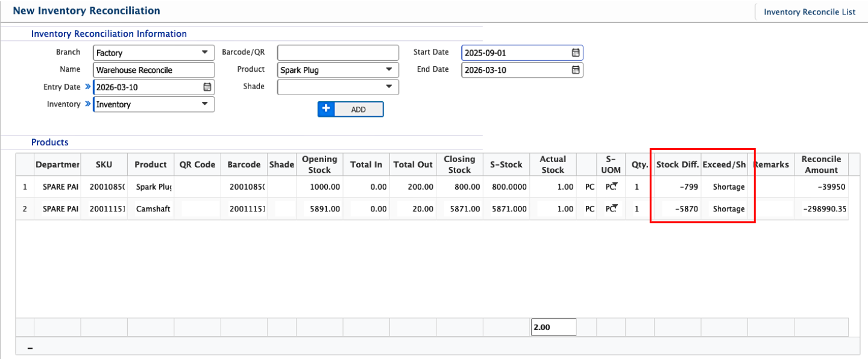868x359 pixels.
Task: Click the Name field with Warehouse Reconcile
Action: tap(154, 70)
